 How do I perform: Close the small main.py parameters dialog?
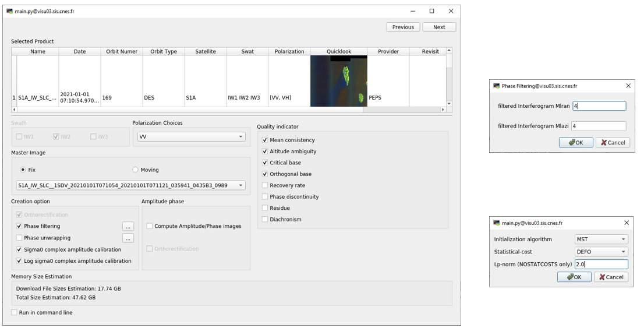coord(627,223)
